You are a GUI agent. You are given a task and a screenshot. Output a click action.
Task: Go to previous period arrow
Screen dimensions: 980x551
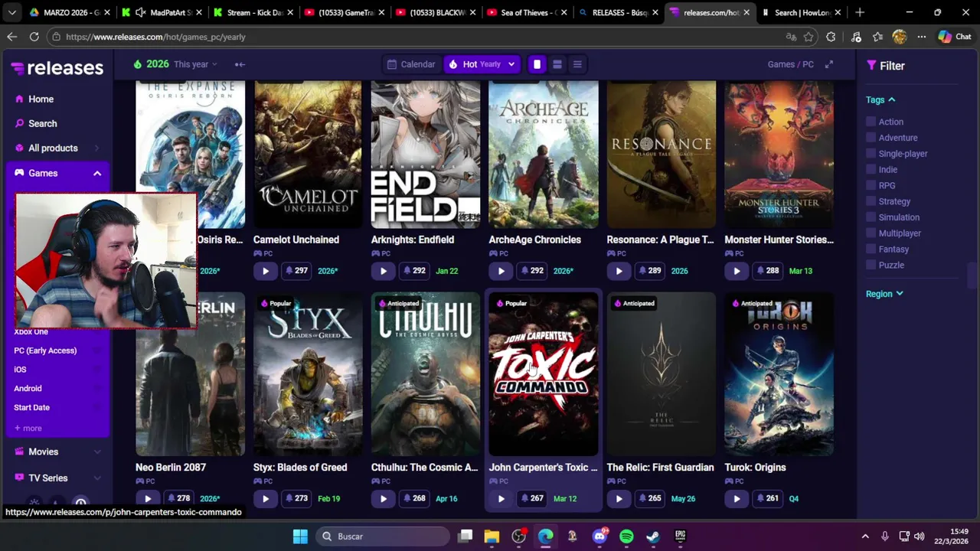240,64
